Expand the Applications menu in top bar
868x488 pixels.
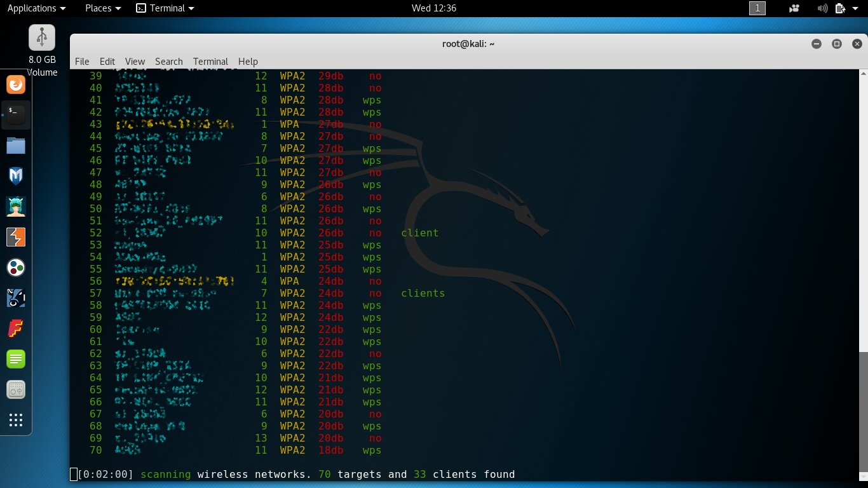pos(36,8)
